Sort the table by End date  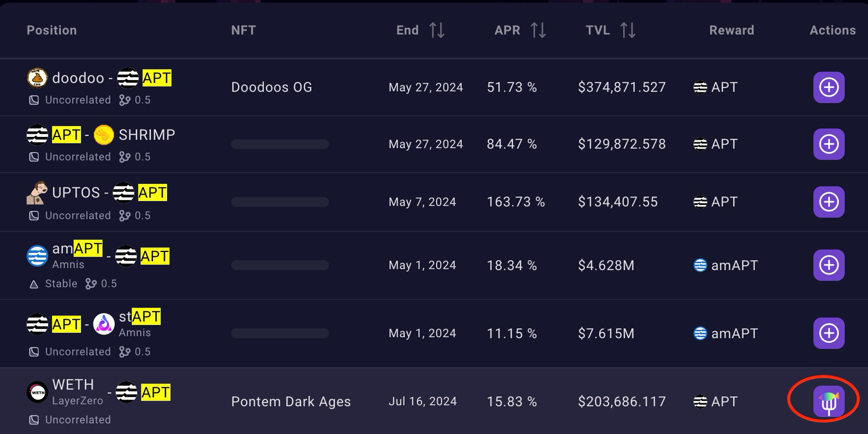click(437, 30)
